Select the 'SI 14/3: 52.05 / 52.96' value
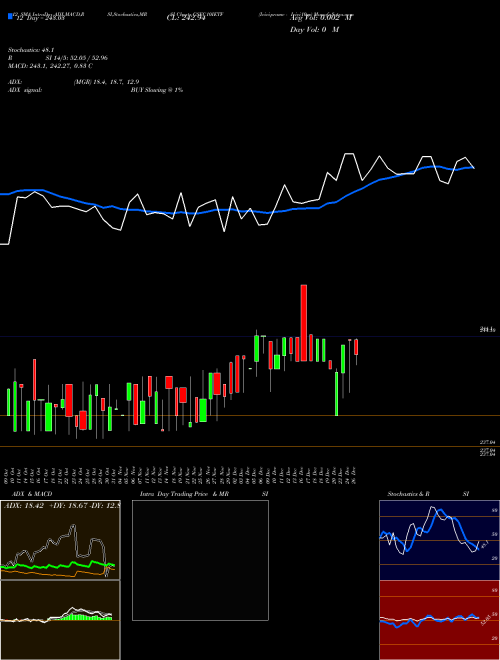This screenshot has width=500, height=660. tap(77, 58)
